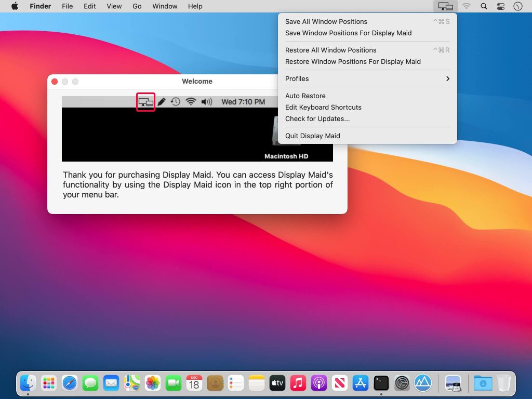The image size is (532, 399).
Task: Open Control Center from the menu bar
Action: click(501, 6)
